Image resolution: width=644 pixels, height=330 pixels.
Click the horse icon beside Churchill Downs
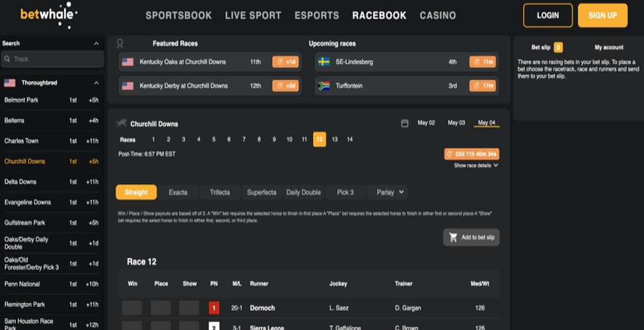pos(122,123)
